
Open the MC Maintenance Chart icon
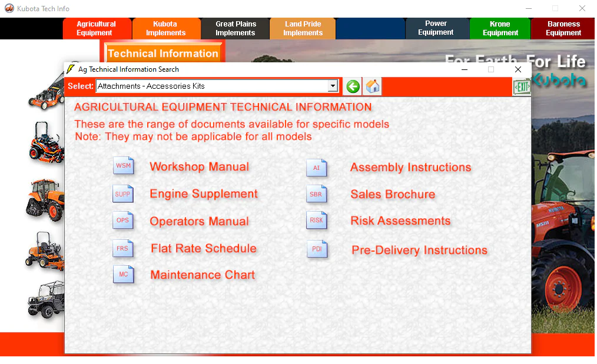(124, 275)
